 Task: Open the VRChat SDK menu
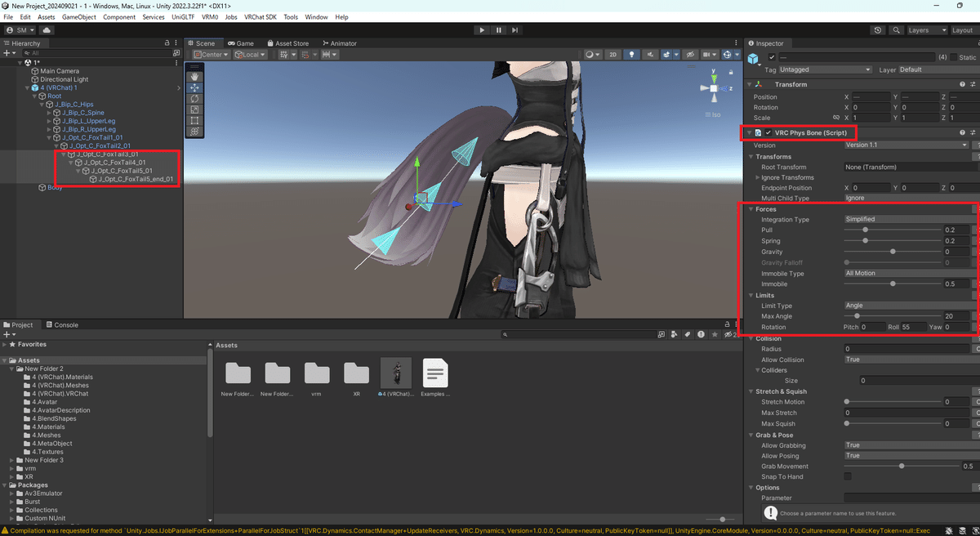pyautogui.click(x=261, y=16)
